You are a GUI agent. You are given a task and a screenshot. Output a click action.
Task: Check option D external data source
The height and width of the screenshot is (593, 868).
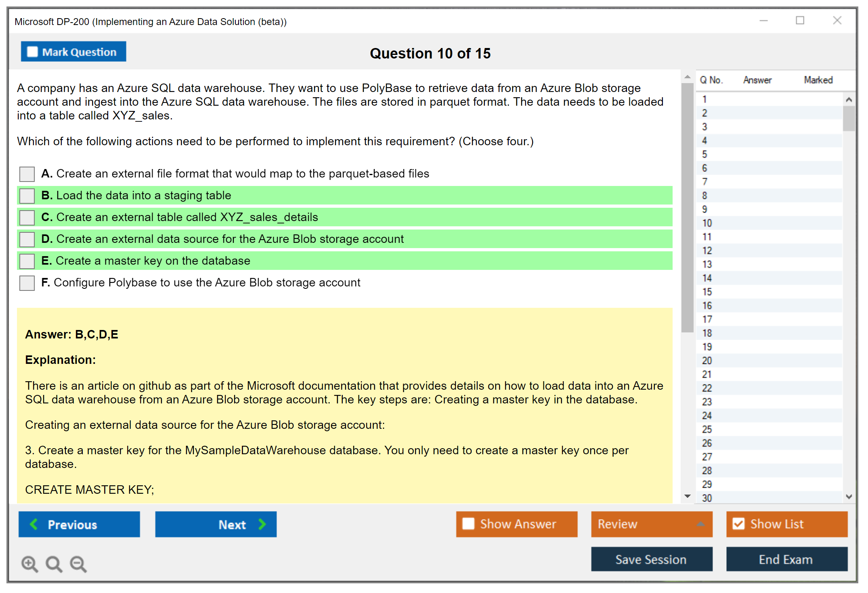(x=27, y=239)
